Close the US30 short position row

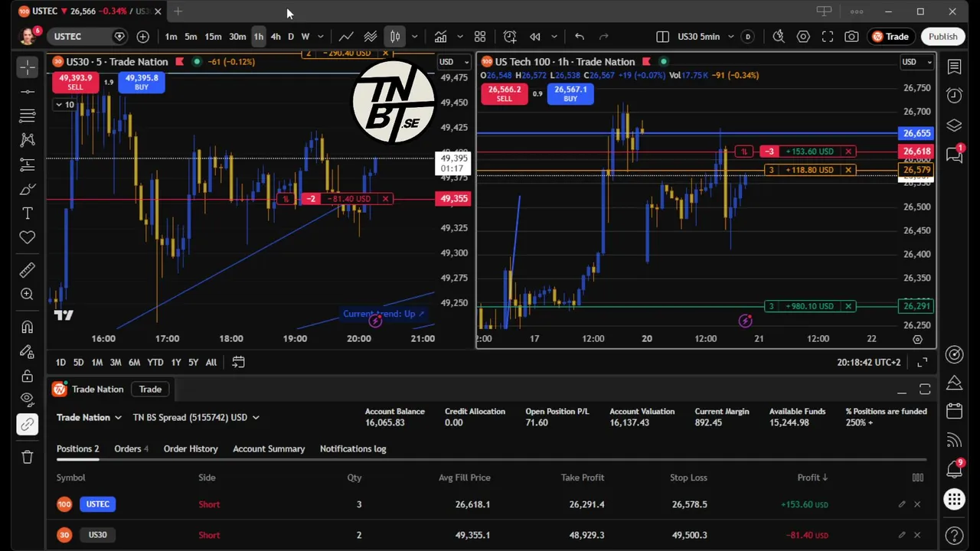[917, 535]
